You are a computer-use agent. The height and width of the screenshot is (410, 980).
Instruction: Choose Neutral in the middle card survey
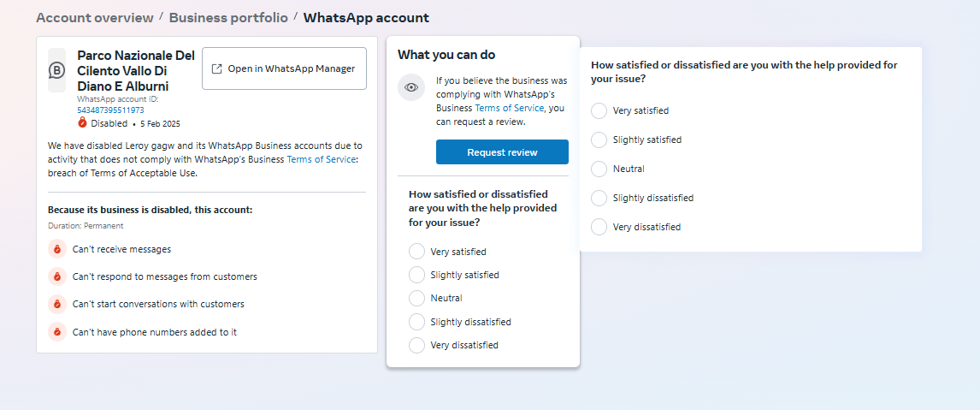[x=416, y=298]
